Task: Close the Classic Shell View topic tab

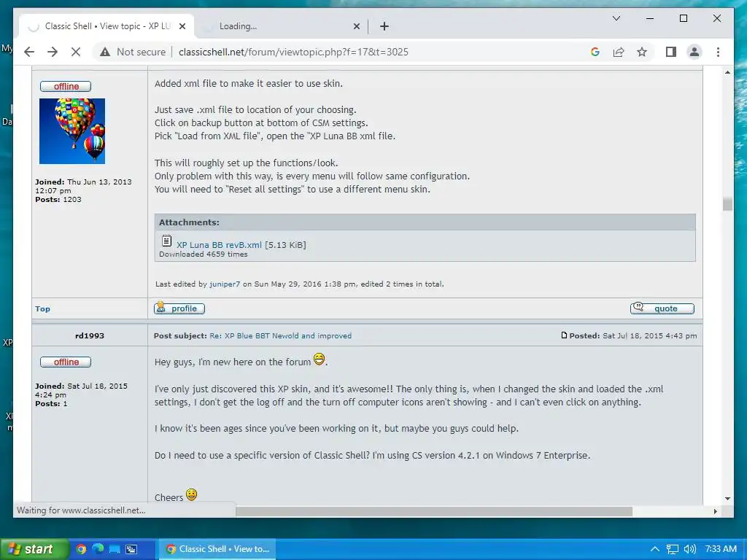Action: (x=182, y=26)
